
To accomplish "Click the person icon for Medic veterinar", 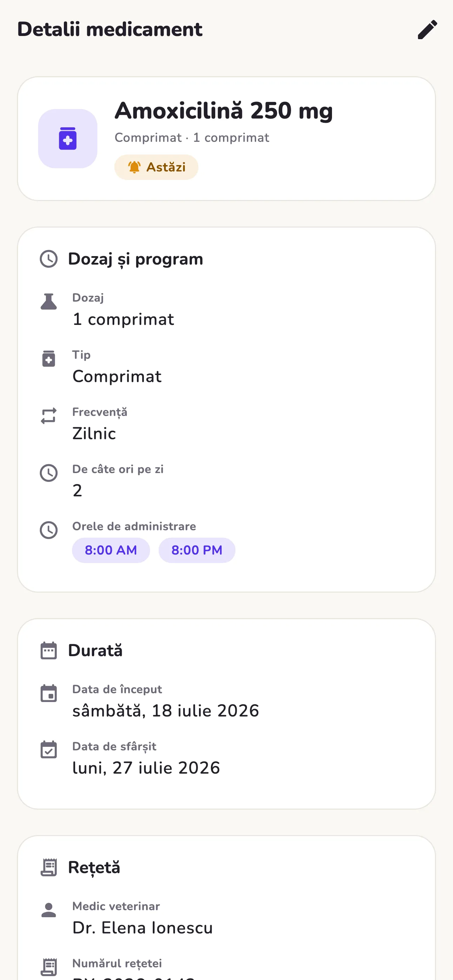I will [49, 910].
